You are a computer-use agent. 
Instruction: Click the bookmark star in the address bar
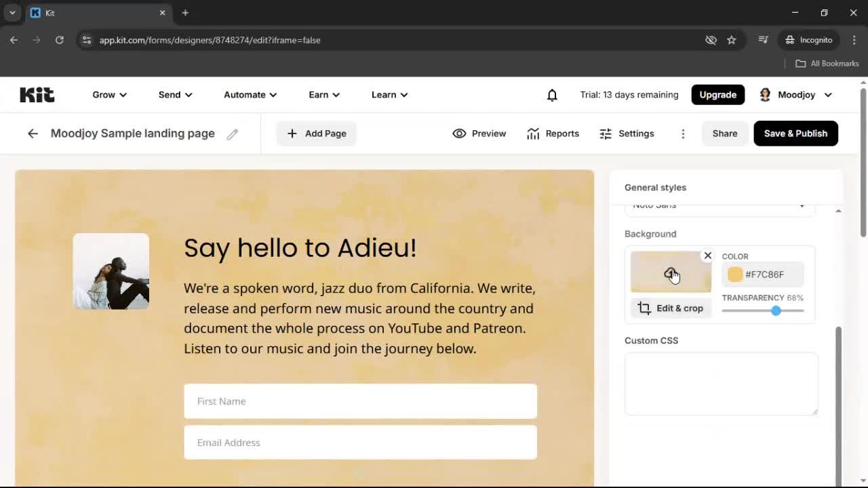click(732, 40)
